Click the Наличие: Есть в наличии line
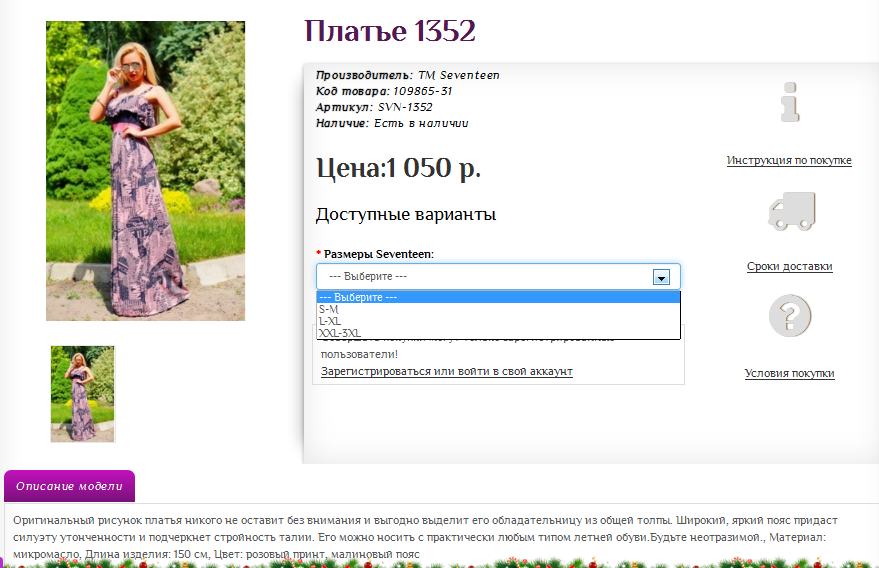This screenshot has height=568, width=879. point(392,123)
